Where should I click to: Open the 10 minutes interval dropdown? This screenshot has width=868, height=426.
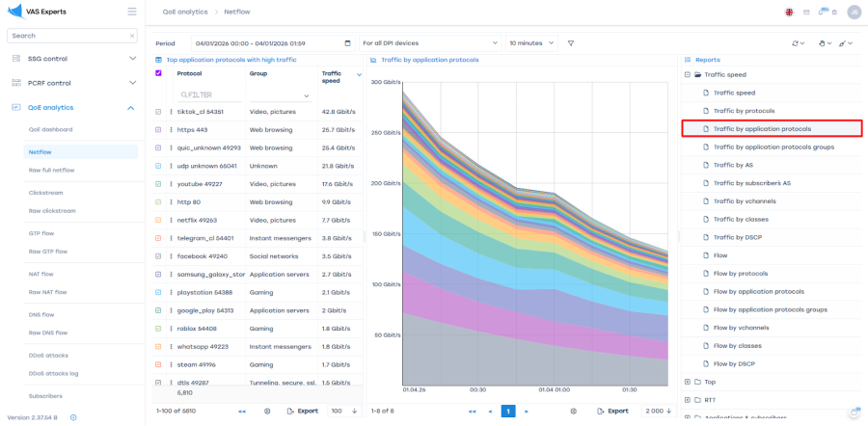531,43
